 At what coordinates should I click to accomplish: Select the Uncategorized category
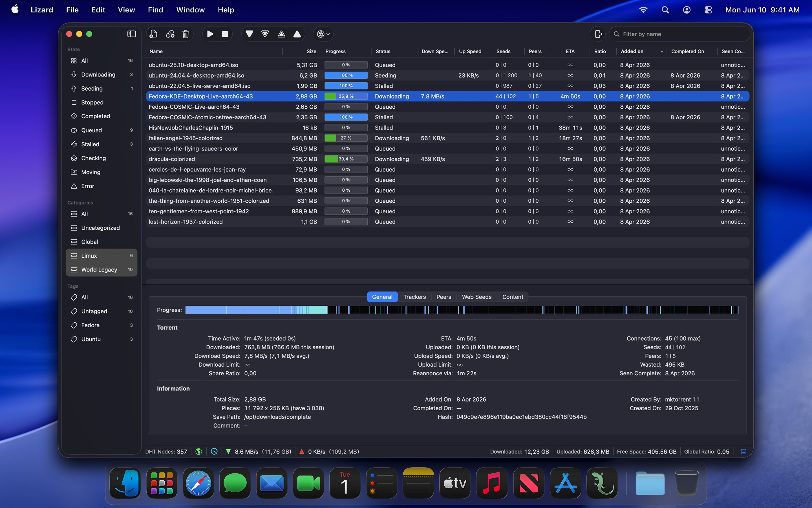click(x=101, y=228)
